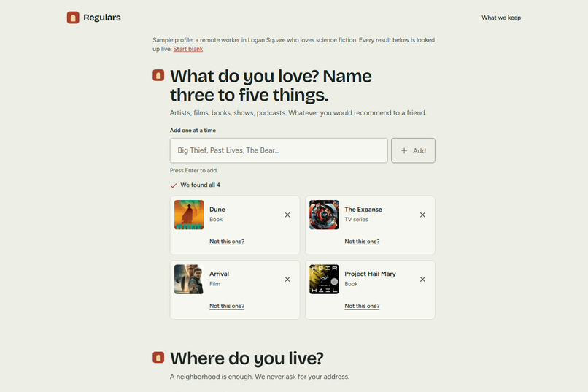The height and width of the screenshot is (392, 588).
Task: Focus the Add one at a time input
Action: tap(279, 150)
